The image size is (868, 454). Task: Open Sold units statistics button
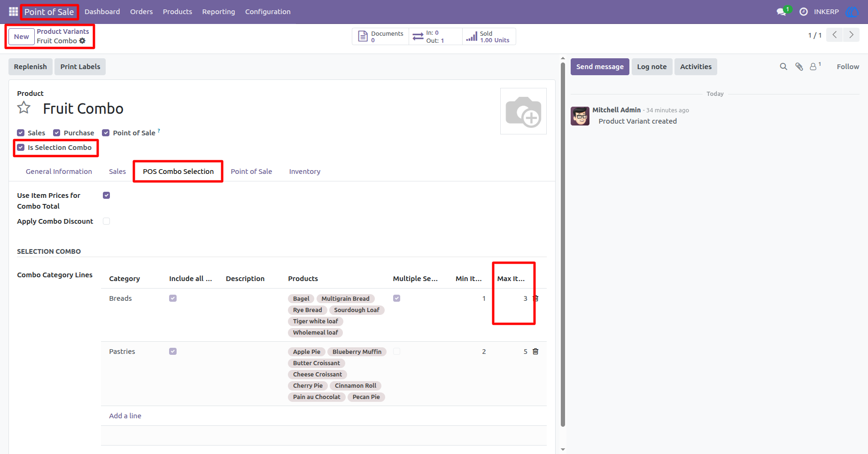[489, 37]
